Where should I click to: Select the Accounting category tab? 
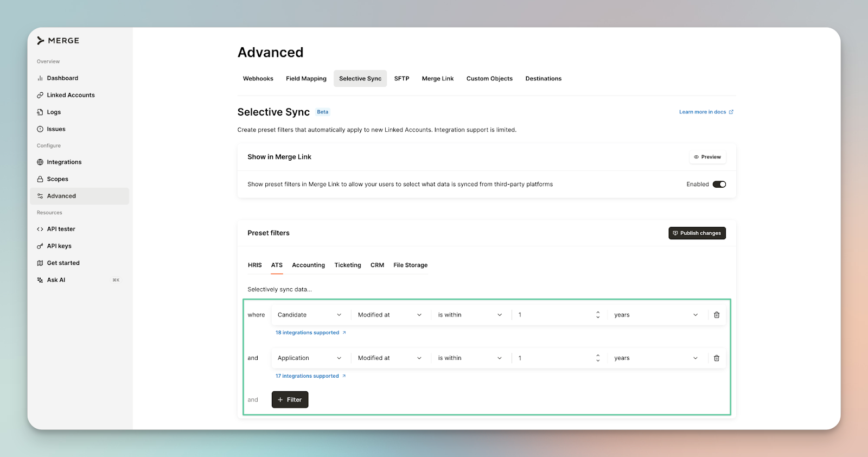309,265
